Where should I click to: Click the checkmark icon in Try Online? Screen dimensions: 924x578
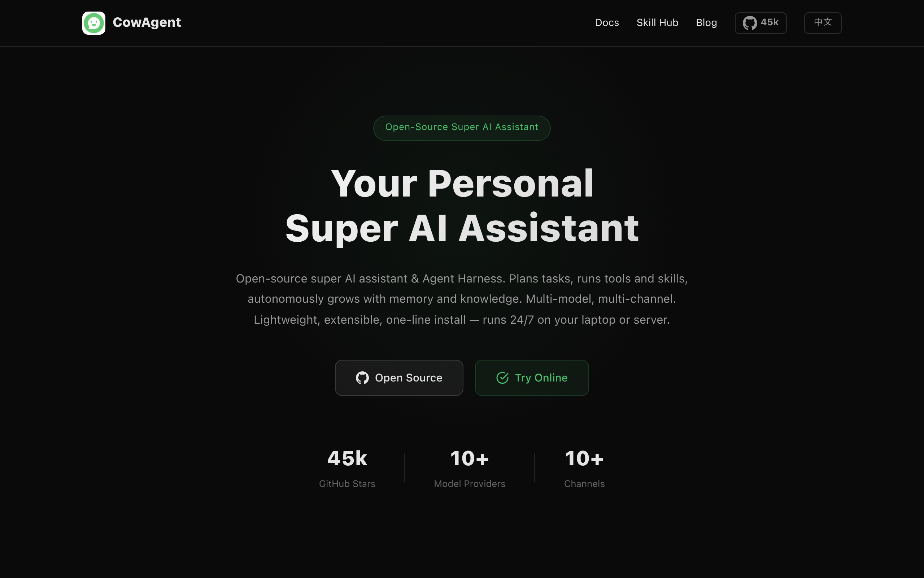point(502,378)
